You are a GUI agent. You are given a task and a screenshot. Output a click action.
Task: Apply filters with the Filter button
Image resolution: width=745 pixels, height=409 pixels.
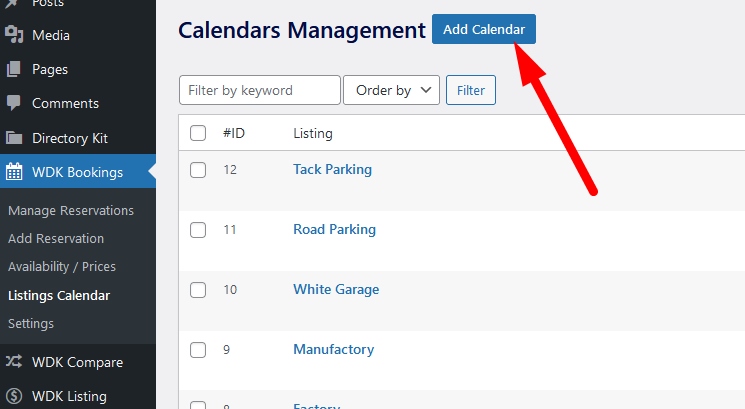(x=471, y=90)
